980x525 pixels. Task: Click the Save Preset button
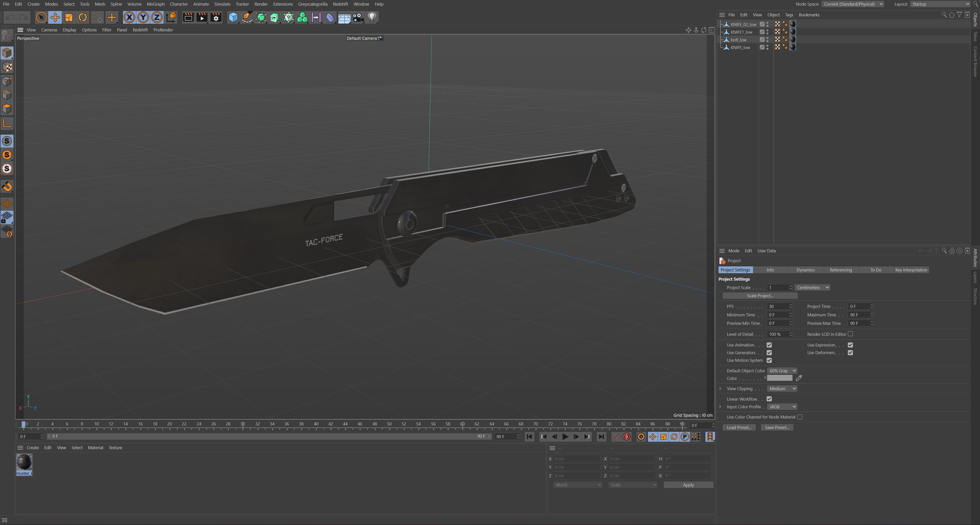(777, 427)
